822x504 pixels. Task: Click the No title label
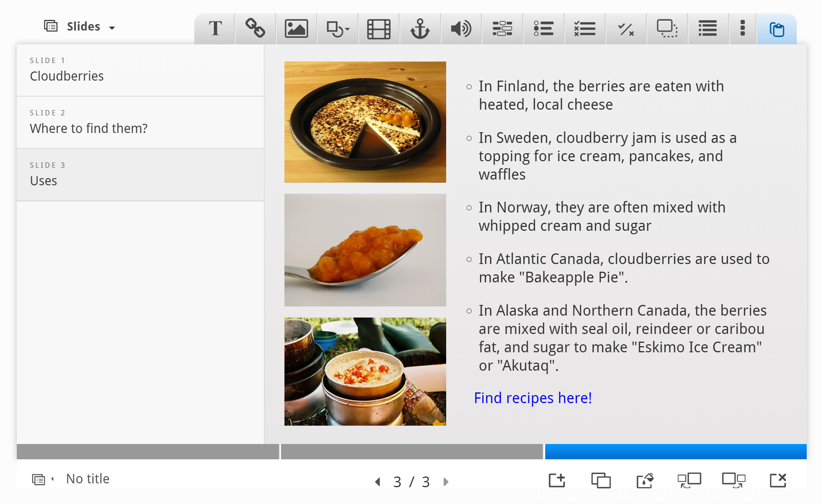click(x=88, y=479)
